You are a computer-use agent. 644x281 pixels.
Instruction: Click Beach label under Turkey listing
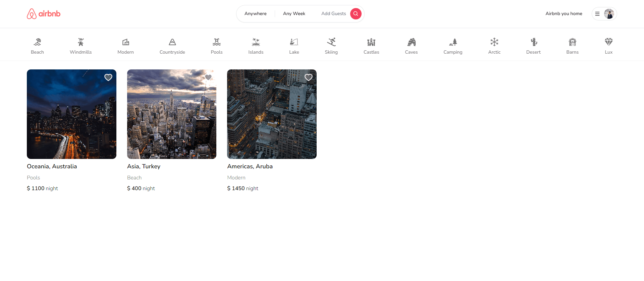[134, 178]
